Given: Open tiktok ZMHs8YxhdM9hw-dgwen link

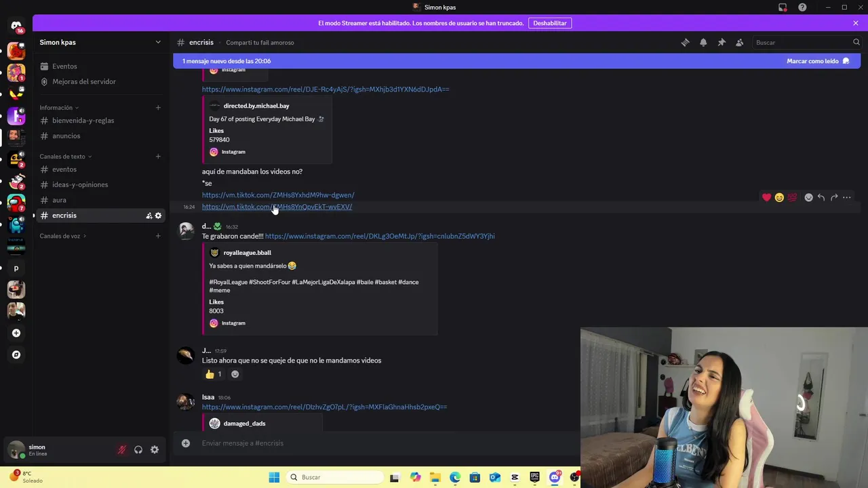Looking at the screenshot, I should [278, 195].
